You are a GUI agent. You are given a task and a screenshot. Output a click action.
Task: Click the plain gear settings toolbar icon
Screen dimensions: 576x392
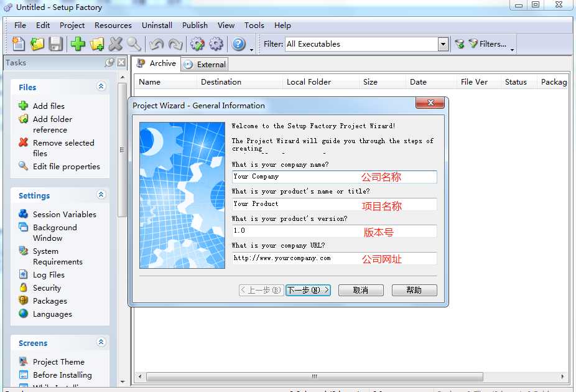coord(216,44)
